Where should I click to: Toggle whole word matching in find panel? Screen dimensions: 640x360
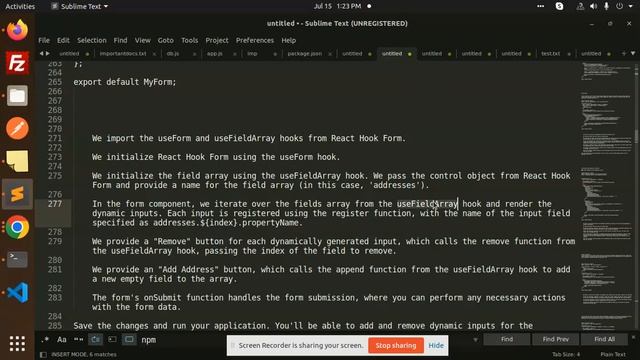pos(78,340)
